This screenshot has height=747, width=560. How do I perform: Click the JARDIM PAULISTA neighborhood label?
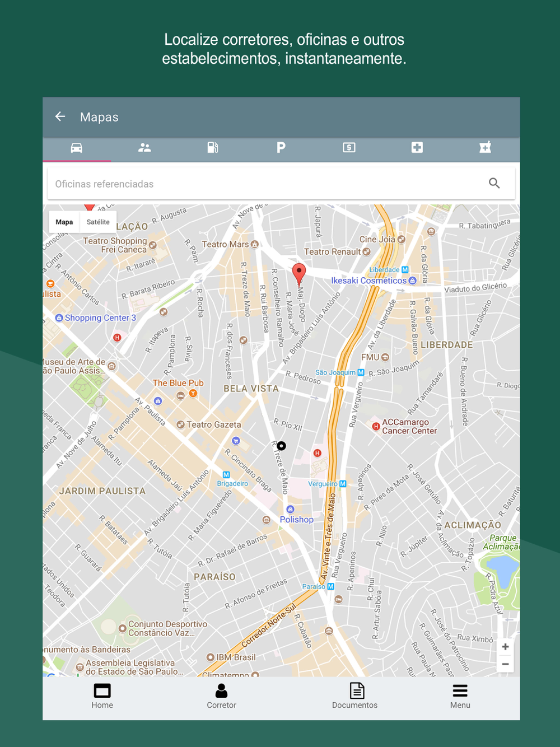pos(102,491)
